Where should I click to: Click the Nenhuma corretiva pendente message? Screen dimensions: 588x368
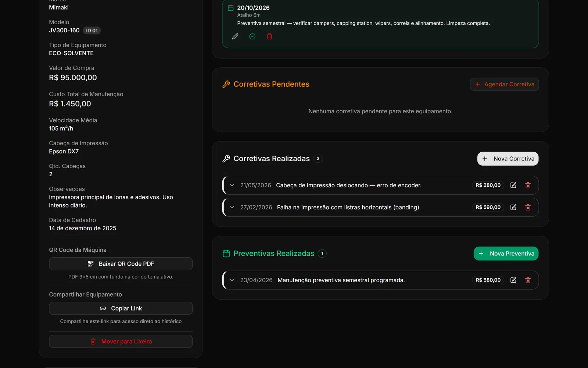380,111
